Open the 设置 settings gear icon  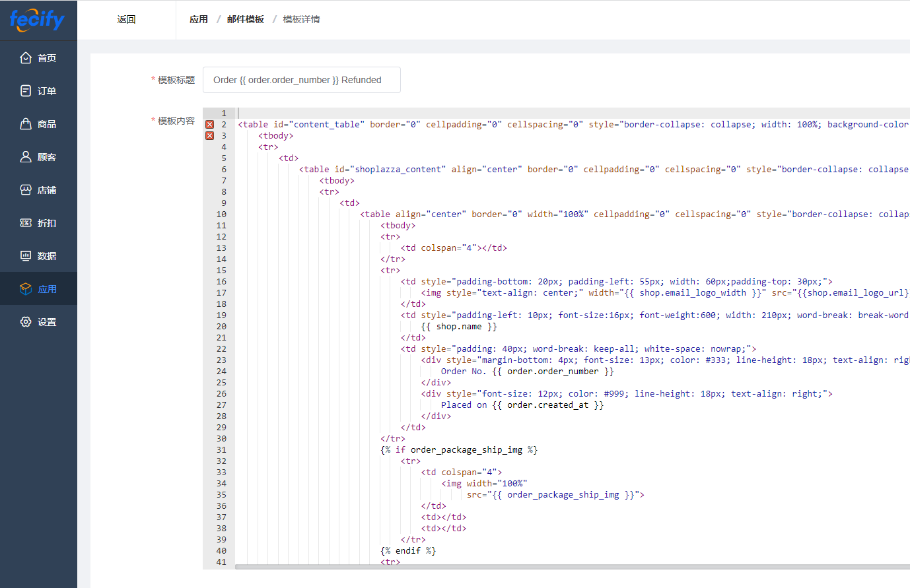click(26, 322)
